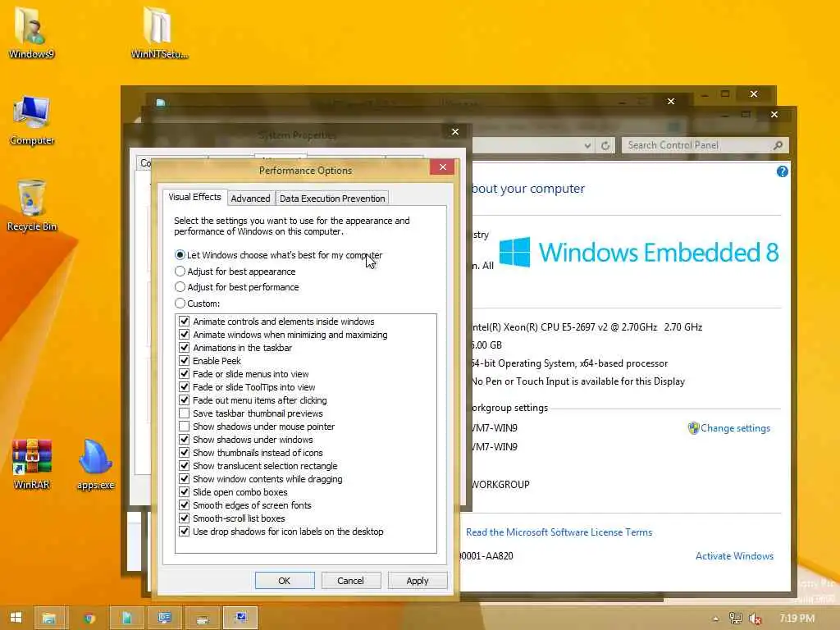Viewport: 840px width, 630px height.
Task: Uncheck Show thumbnails instead of icons
Action: pos(185,453)
